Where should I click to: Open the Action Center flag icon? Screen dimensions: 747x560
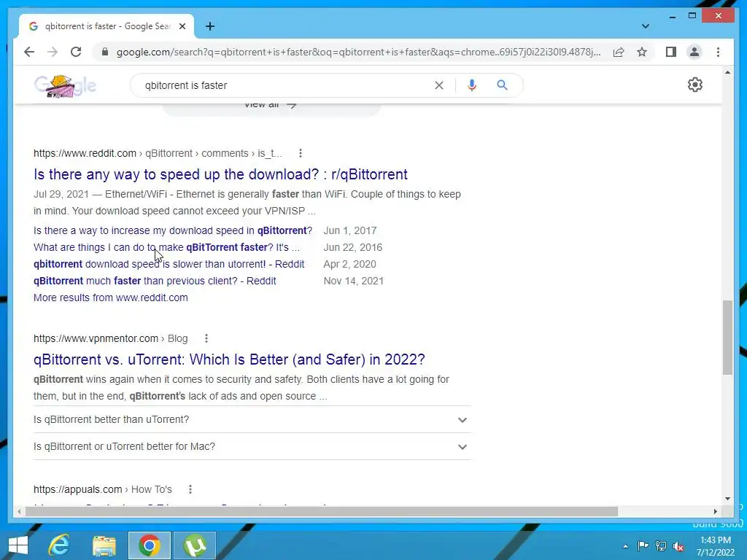coord(643,545)
